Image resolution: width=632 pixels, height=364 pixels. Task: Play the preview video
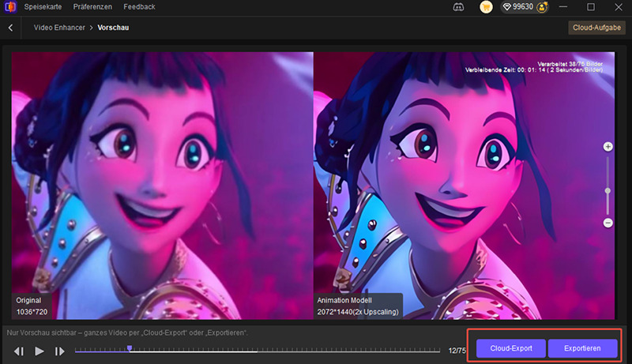coord(39,351)
